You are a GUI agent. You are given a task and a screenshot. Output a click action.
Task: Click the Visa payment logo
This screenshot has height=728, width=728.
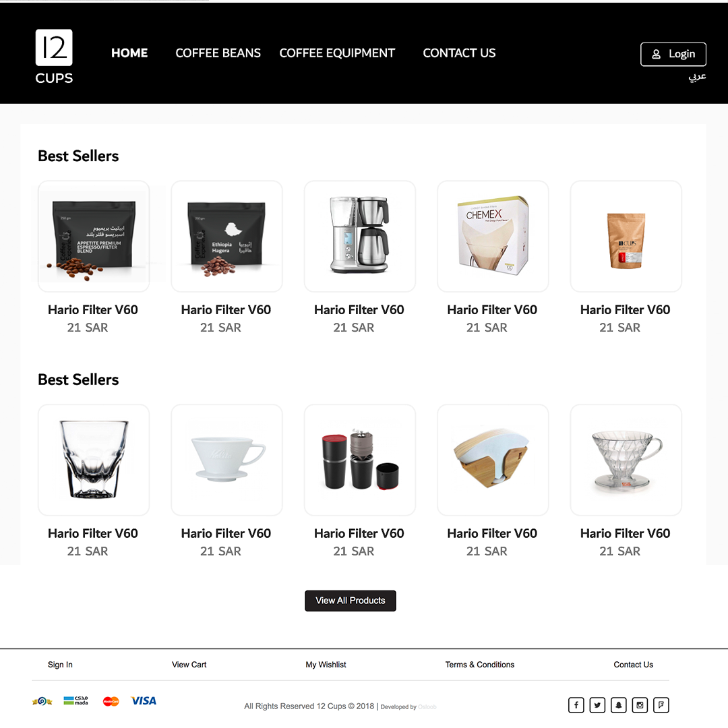click(x=144, y=700)
